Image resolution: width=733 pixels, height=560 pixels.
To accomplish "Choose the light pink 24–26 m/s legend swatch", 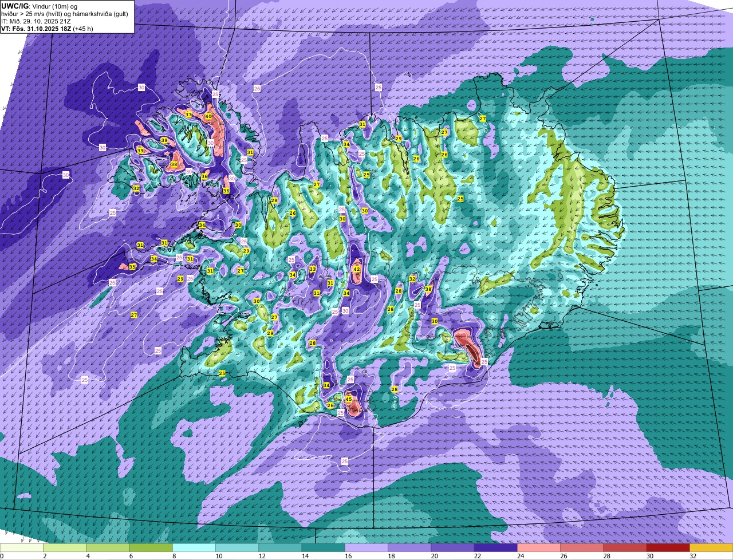I will pyautogui.click(x=539, y=547).
